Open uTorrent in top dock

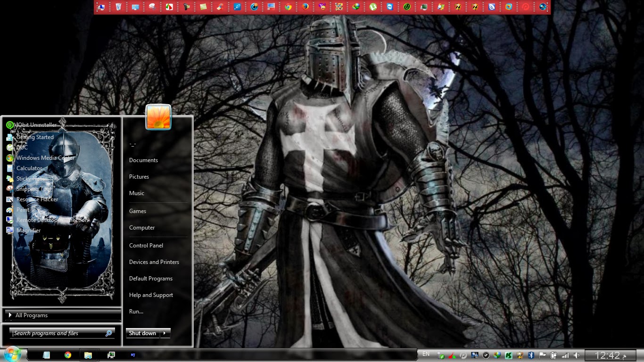tap(373, 7)
